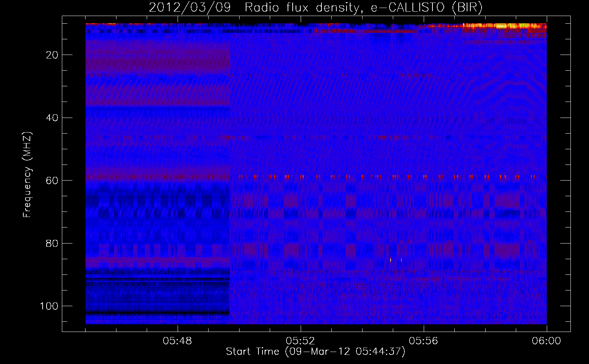Image resolution: width=589 pixels, height=364 pixels.
Task: Click the 20 MHz frequency tick label
Action: (52, 55)
